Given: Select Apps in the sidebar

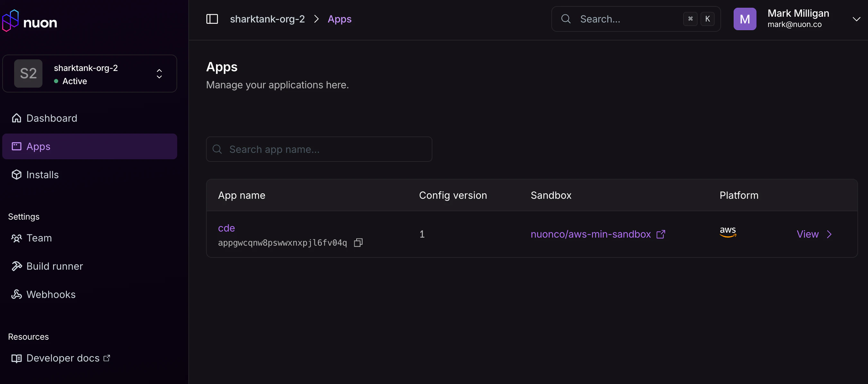Looking at the screenshot, I should pyautogui.click(x=90, y=146).
